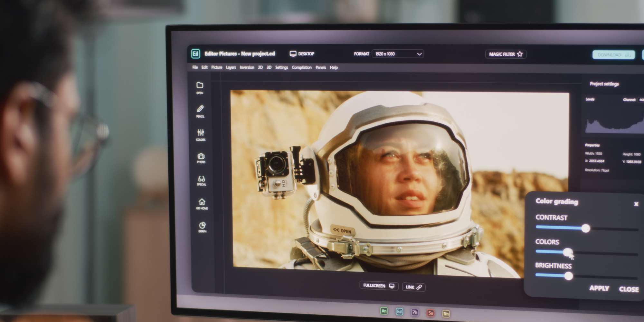Open the Help menu
Image resolution: width=644 pixels, height=322 pixels.
[334, 68]
